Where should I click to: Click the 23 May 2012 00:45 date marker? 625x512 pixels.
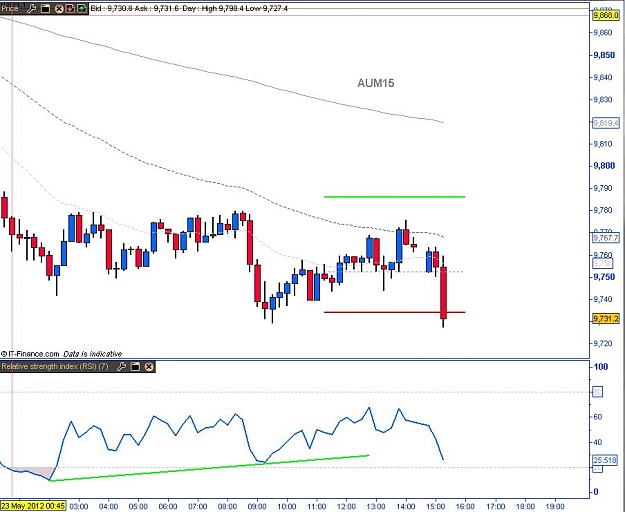click(33, 506)
